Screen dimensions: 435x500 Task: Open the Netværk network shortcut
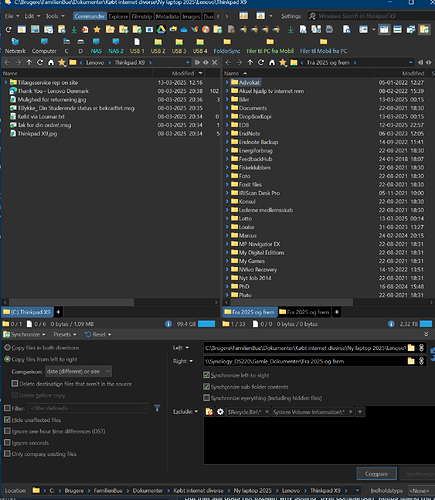pos(15,46)
